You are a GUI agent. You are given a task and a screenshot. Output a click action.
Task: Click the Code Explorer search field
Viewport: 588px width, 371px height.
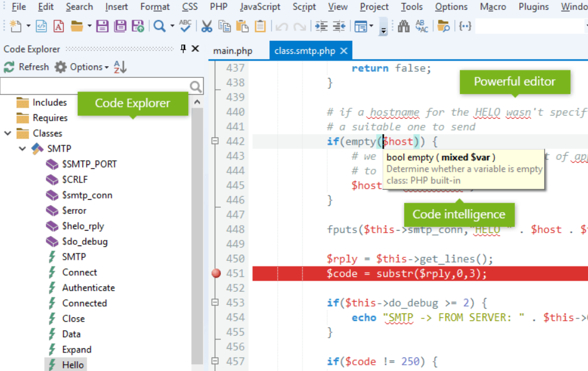pos(95,87)
